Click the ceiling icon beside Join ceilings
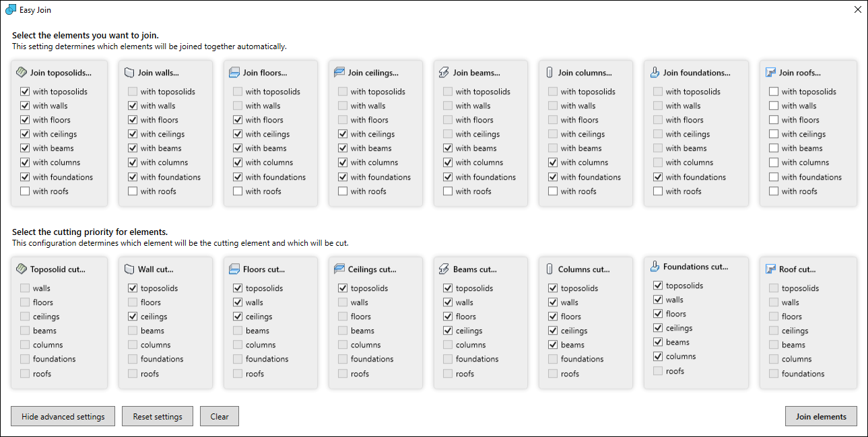The height and width of the screenshot is (437, 868). click(339, 73)
